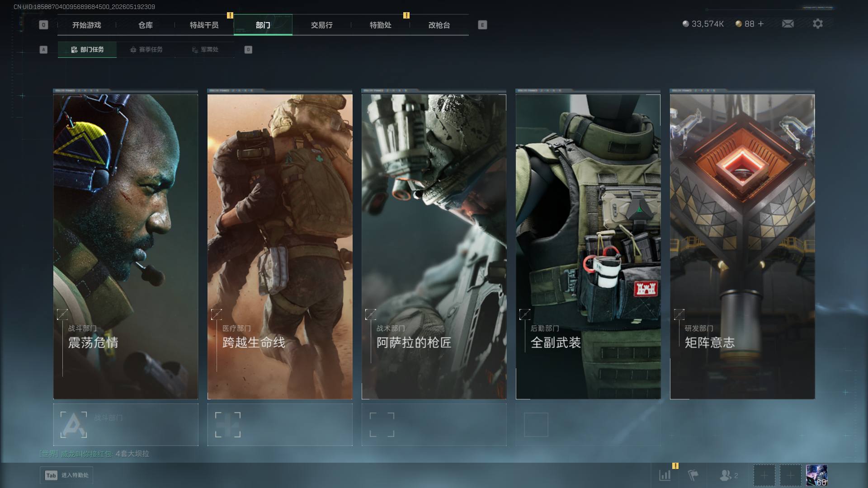868x488 pixels.
Task: Open the 交易行 tab
Action: tap(322, 25)
